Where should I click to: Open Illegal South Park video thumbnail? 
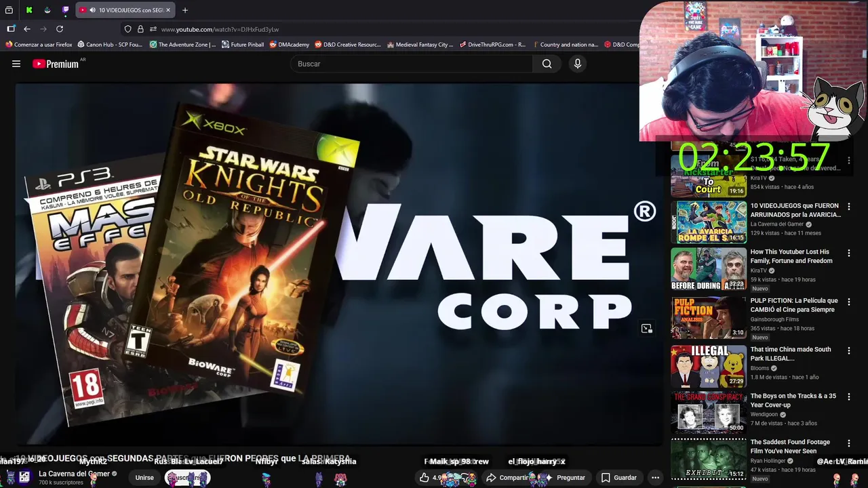click(x=709, y=366)
